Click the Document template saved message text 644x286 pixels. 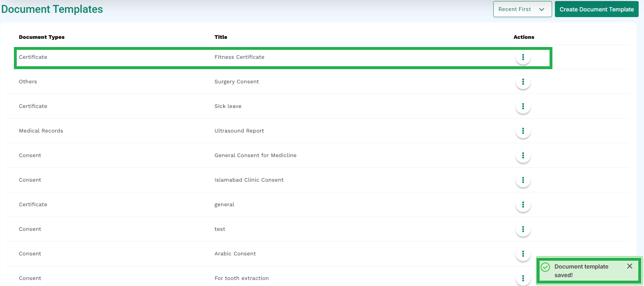click(581, 271)
